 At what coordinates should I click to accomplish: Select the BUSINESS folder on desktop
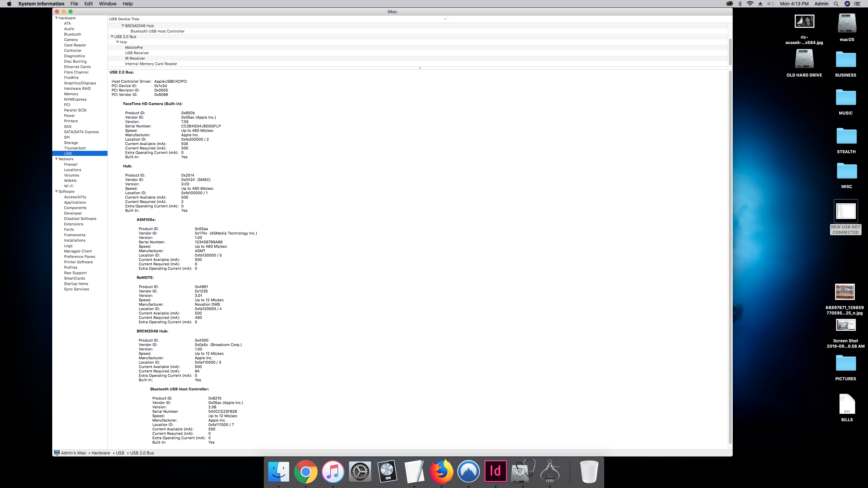click(846, 60)
